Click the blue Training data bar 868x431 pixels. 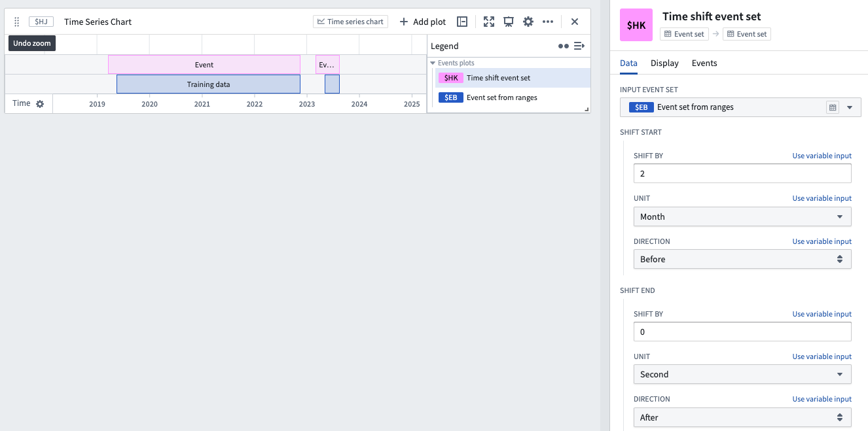click(x=208, y=84)
